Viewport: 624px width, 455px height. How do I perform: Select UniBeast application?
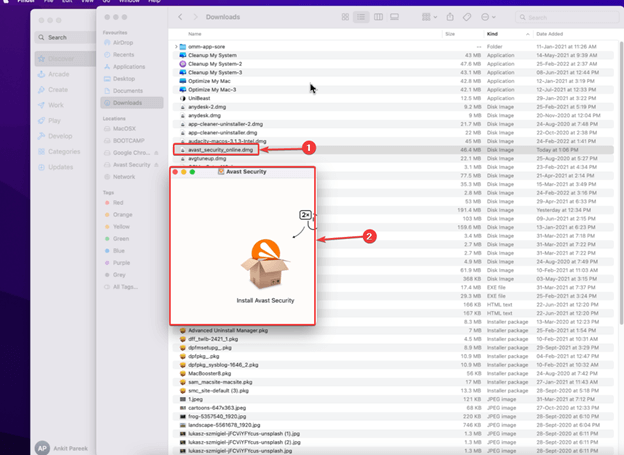coord(393,98)
